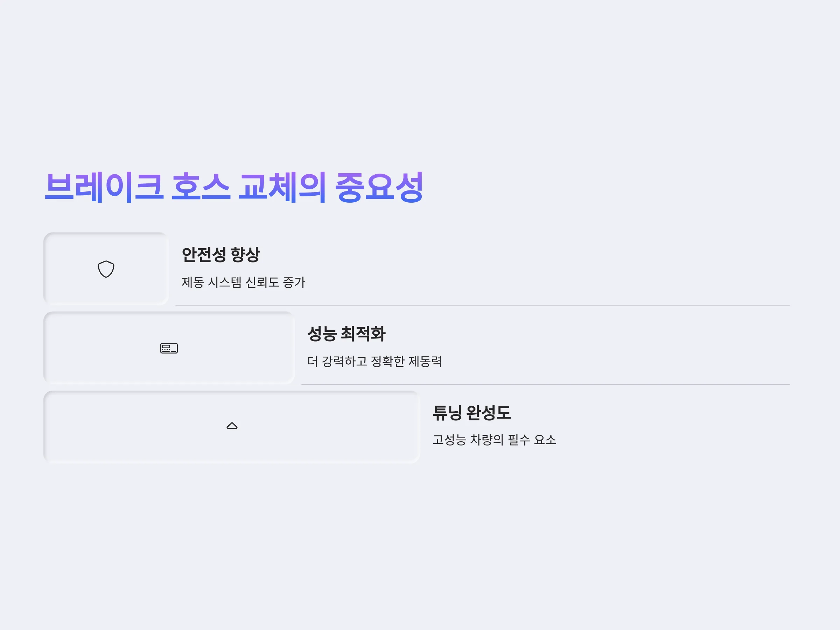Click the word 브레이크 in the title

[x=104, y=187]
